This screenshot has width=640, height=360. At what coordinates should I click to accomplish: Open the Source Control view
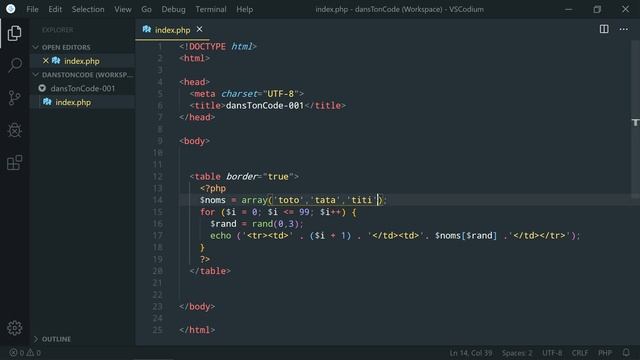14,98
